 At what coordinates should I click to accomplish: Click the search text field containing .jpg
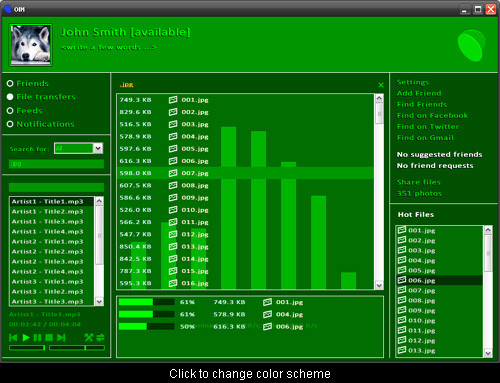[56, 164]
